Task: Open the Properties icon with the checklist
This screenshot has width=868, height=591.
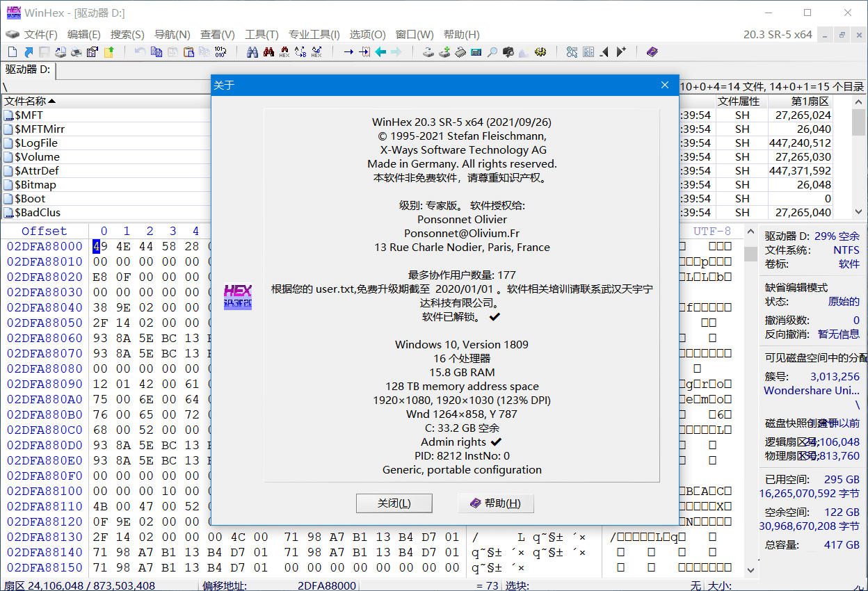Action: coord(93,52)
